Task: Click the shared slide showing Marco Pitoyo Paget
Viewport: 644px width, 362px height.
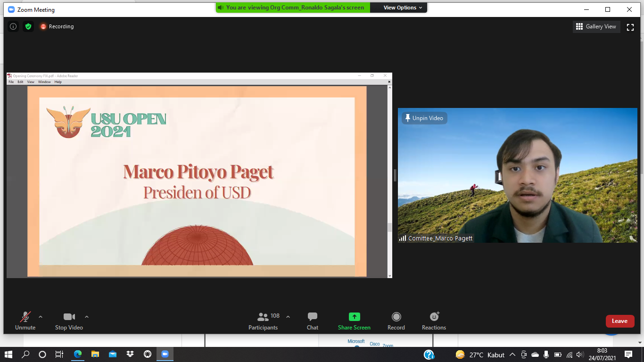Action: (x=197, y=181)
